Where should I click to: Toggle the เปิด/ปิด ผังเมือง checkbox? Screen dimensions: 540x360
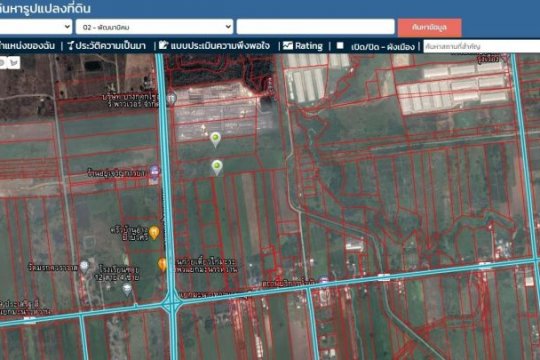340,45
